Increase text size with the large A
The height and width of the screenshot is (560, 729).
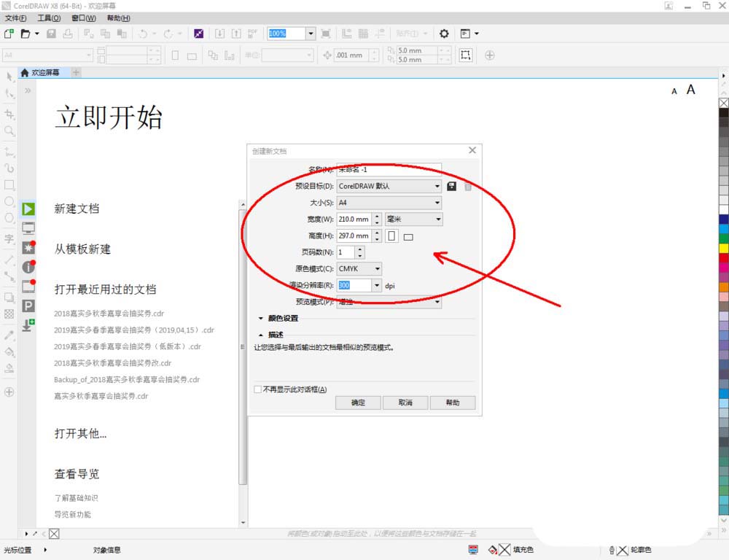coord(691,89)
